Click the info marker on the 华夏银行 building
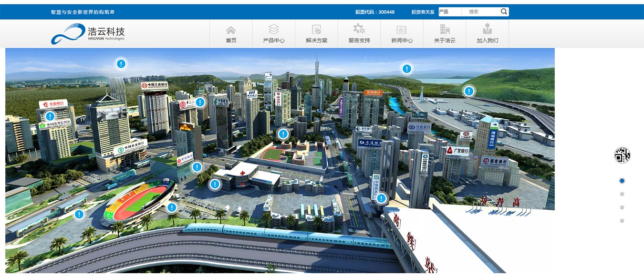This screenshot has width=644, height=277. click(x=50, y=116)
